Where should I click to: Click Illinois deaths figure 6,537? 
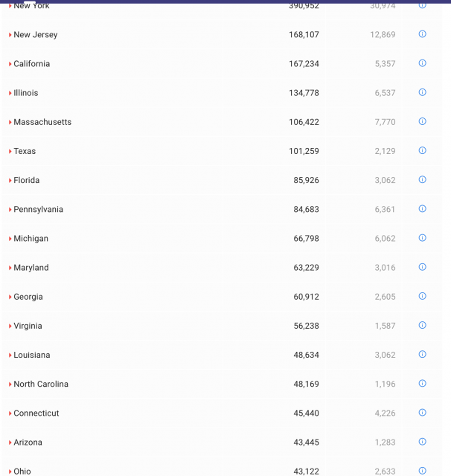point(385,93)
